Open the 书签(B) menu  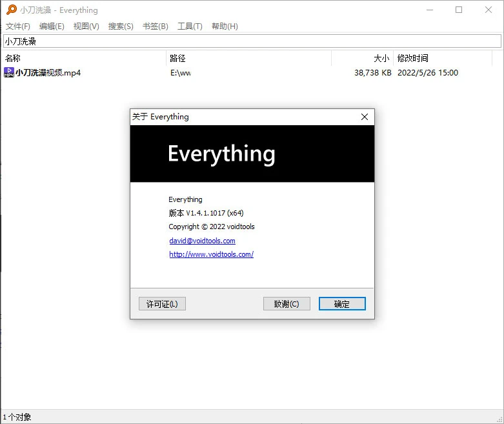pos(156,26)
